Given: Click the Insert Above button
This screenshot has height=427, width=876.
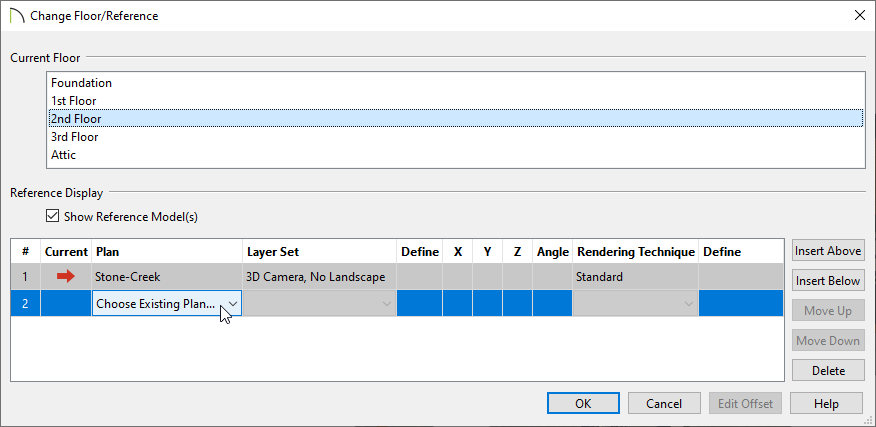Looking at the screenshot, I should click(828, 250).
